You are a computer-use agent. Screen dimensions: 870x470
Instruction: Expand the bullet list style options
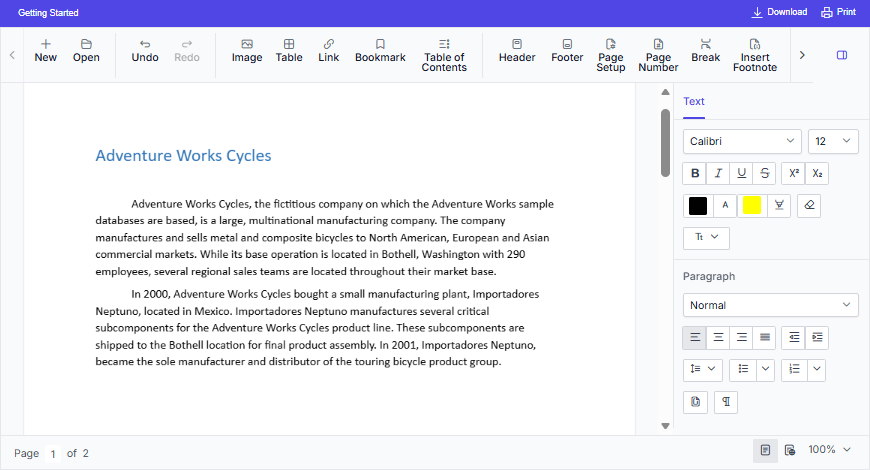coord(765,370)
